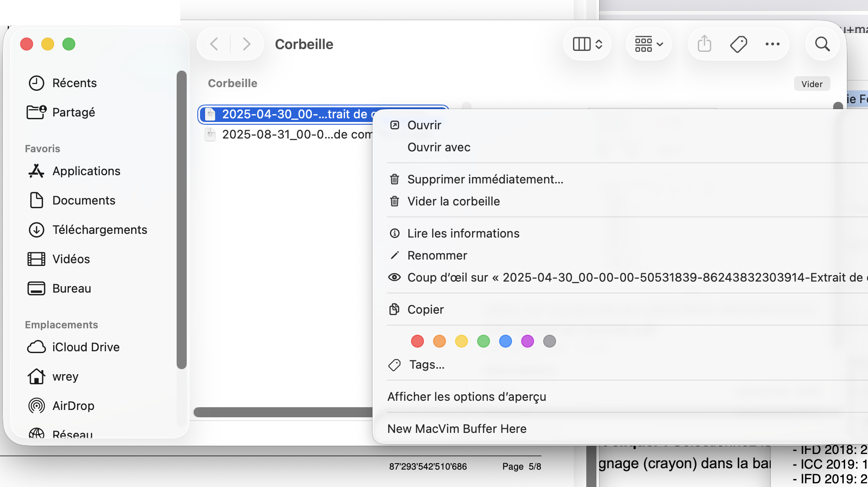Go forward with the right chevron
The height and width of the screenshot is (487, 868).
coord(247,44)
